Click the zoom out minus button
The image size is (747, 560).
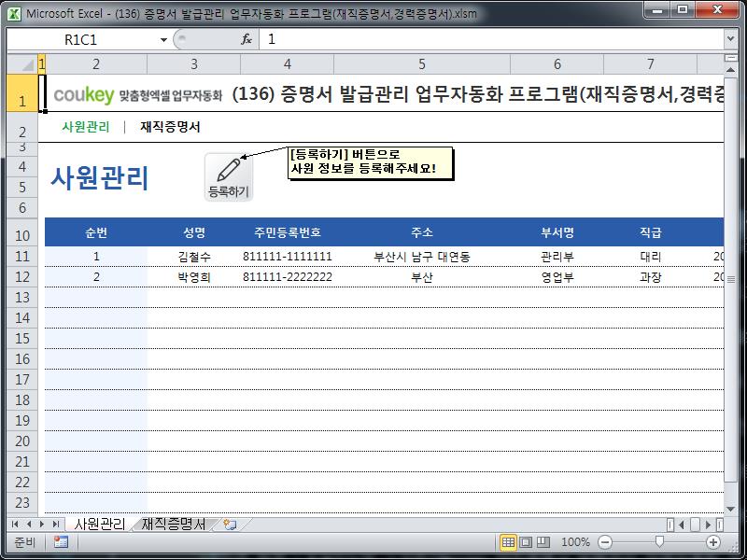tap(605, 542)
